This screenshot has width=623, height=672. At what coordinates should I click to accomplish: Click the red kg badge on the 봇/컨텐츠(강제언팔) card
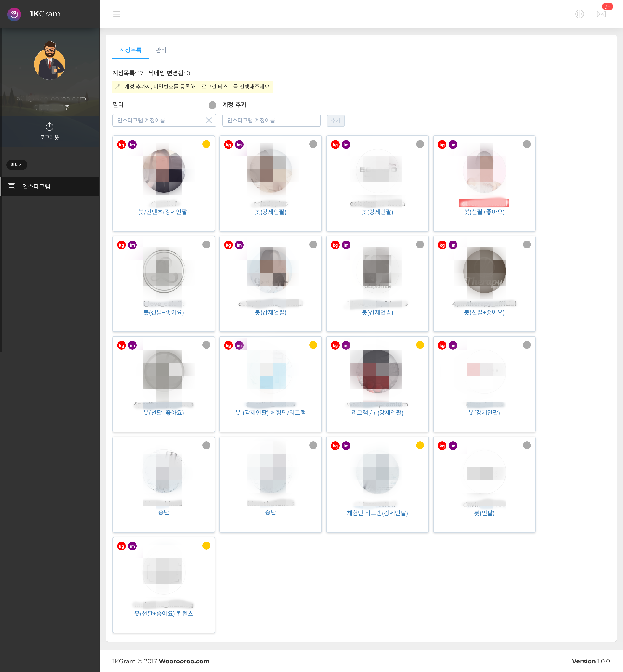pyautogui.click(x=121, y=145)
